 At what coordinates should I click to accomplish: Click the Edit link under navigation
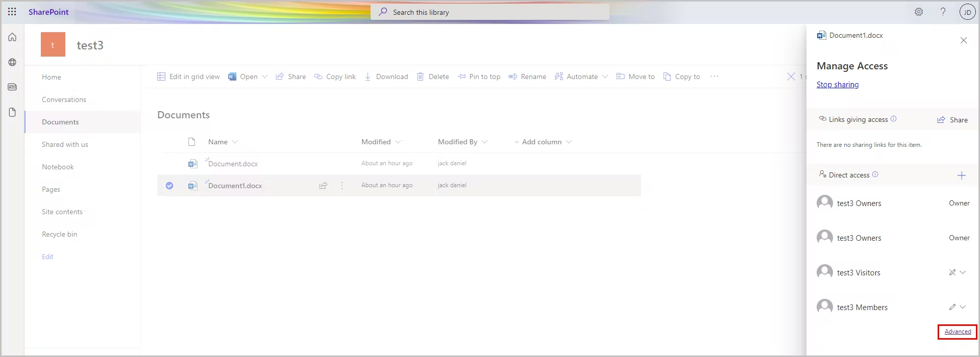point(47,257)
